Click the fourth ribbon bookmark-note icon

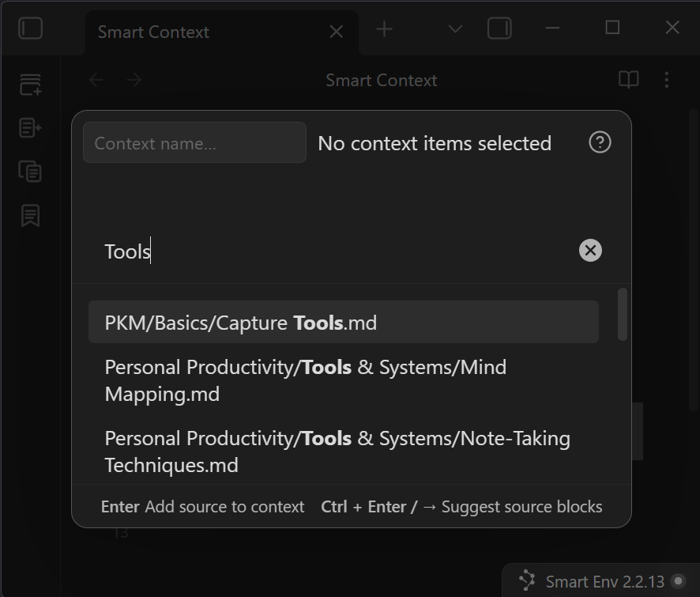pos(30,215)
